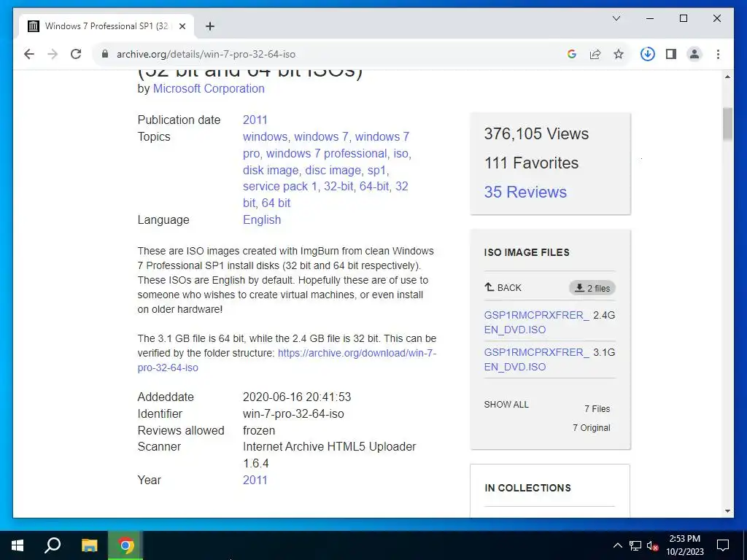Open the 'disc image' topic link
747x560 pixels.
coord(333,170)
